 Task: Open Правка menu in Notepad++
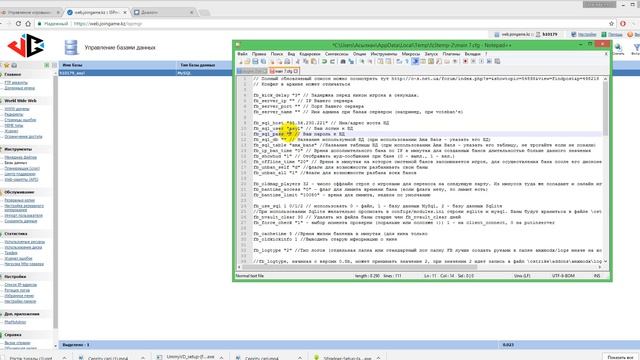[259, 54]
